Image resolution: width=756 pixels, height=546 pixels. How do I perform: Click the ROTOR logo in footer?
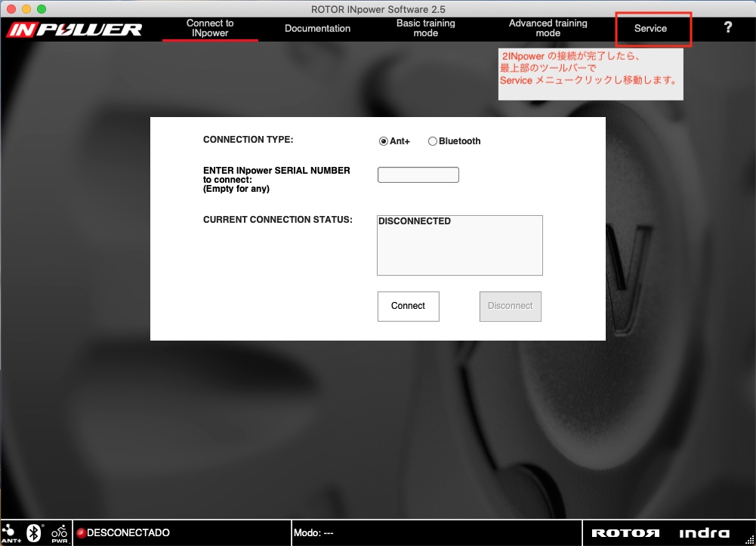click(625, 533)
